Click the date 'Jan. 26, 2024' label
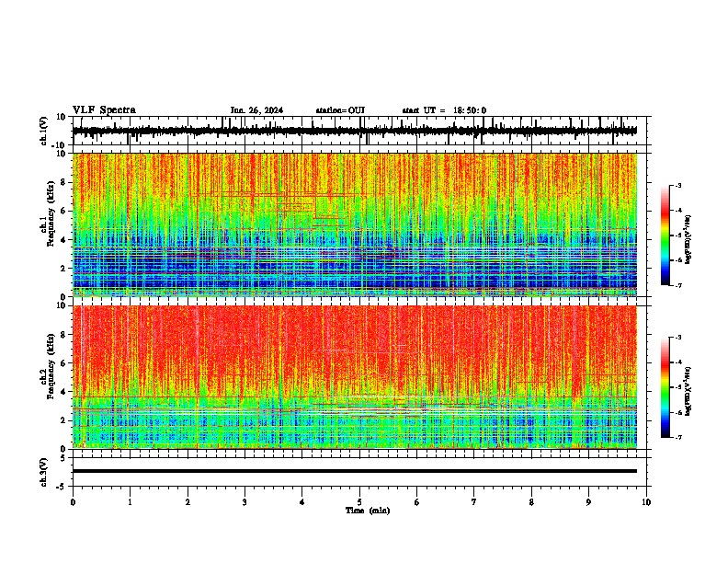 click(256, 110)
